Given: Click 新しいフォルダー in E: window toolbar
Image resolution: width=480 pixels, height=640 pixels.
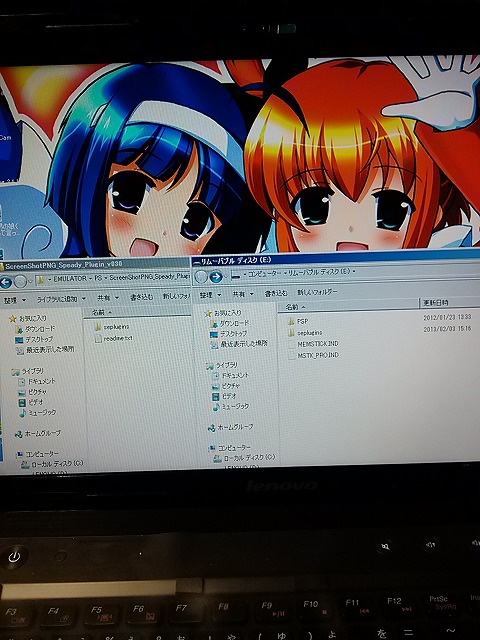Looking at the screenshot, I should (x=317, y=292).
